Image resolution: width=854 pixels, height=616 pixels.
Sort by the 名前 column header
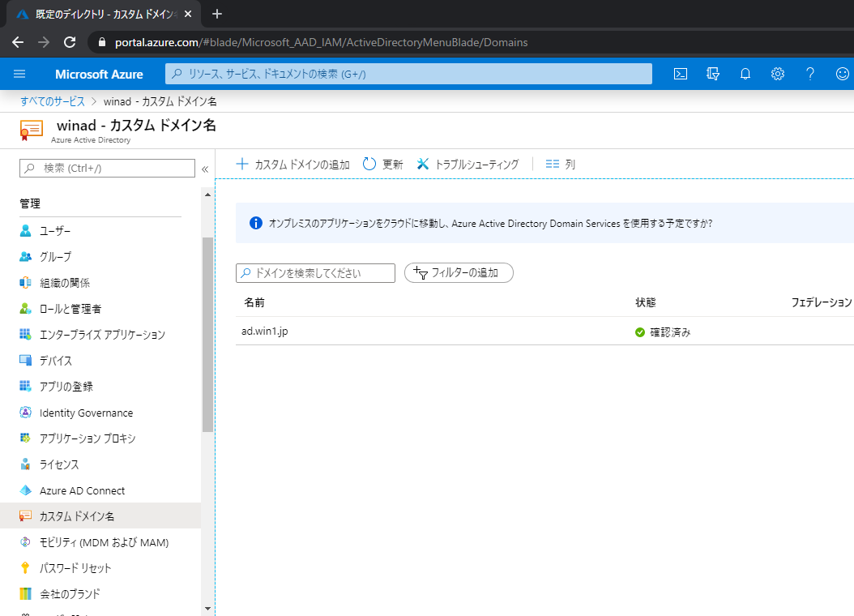pos(254,303)
